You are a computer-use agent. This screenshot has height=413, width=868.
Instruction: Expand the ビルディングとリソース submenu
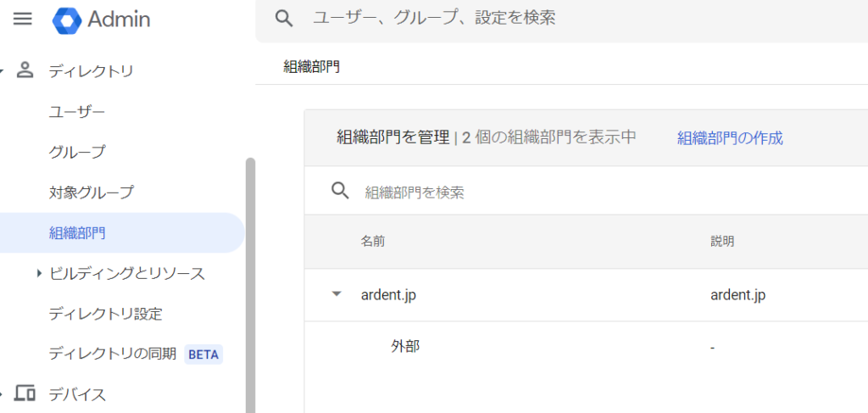(x=40, y=273)
